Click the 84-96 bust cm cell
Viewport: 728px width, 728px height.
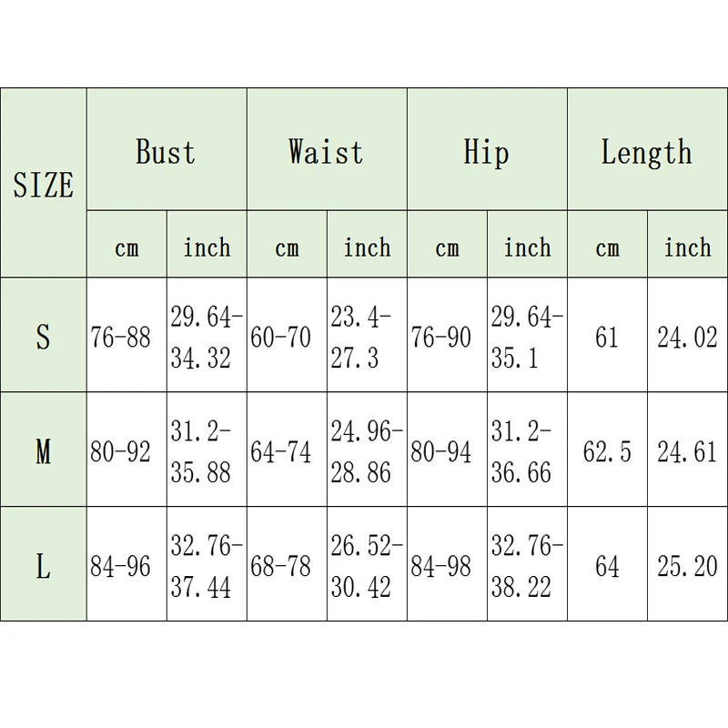126,563
